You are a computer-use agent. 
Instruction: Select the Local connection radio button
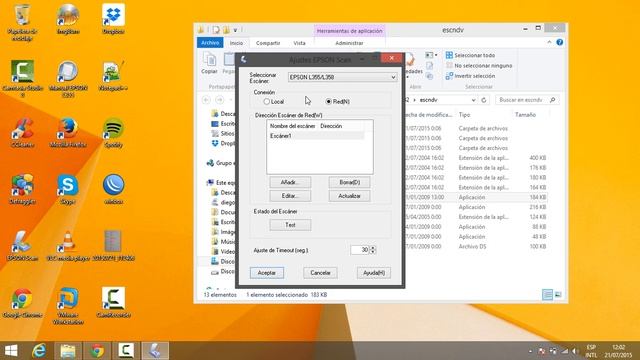[x=267, y=102]
